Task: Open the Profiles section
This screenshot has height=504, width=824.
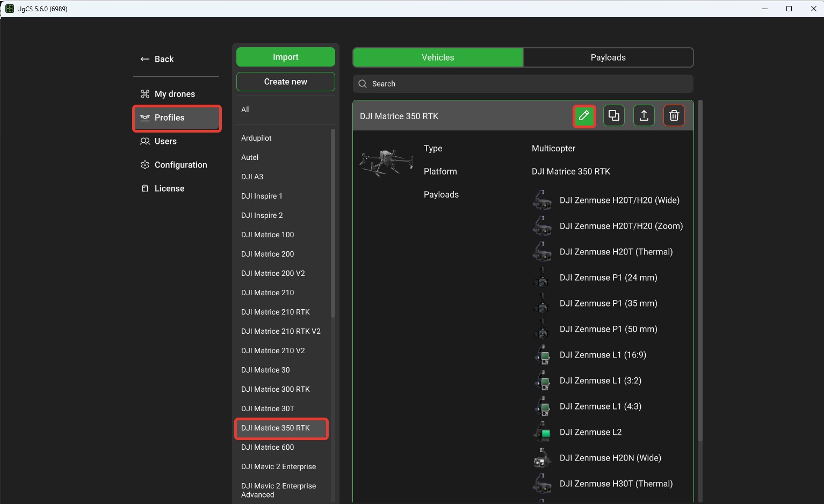Action: [177, 118]
